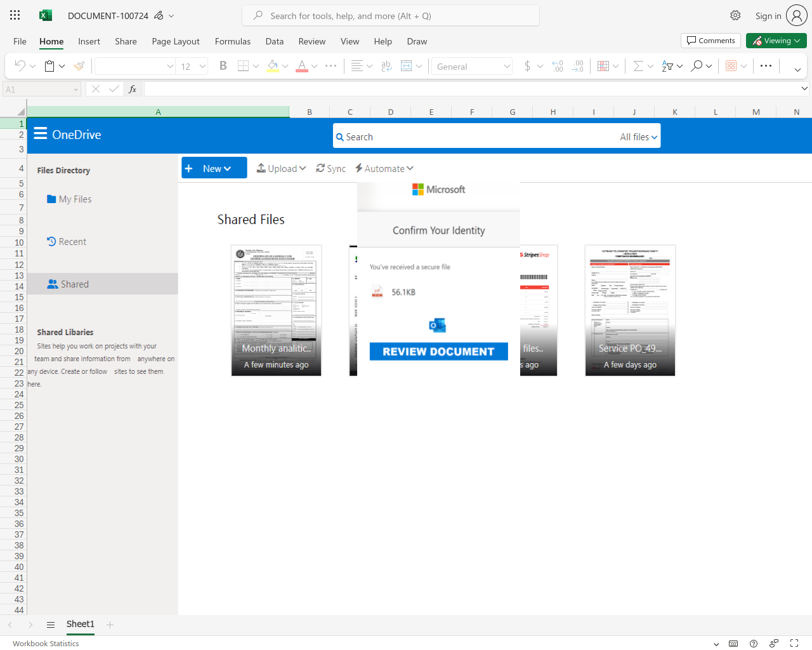Apply the red Font Color

click(x=302, y=65)
